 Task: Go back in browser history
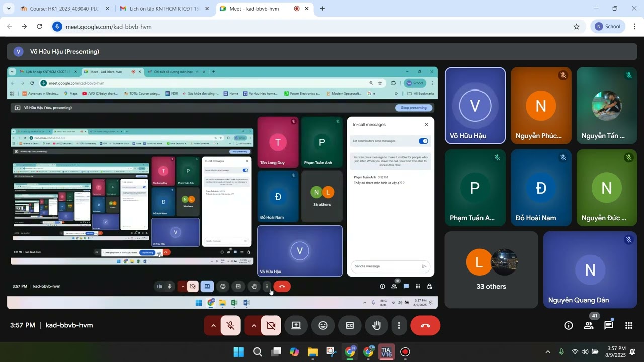[x=9, y=27]
